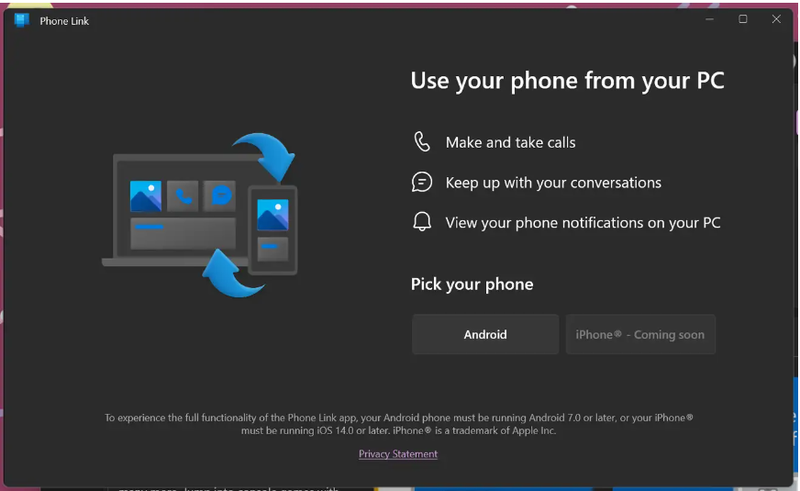Open the Privacy Statement link
This screenshot has height=491, width=800.
pos(398,454)
